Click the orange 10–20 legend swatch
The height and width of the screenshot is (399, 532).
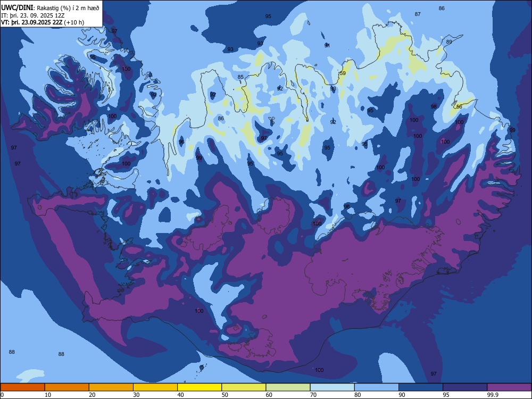point(67,387)
